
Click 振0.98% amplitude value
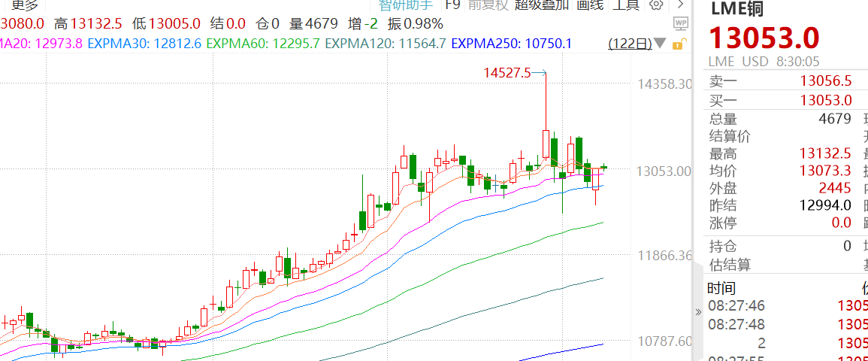point(416,24)
